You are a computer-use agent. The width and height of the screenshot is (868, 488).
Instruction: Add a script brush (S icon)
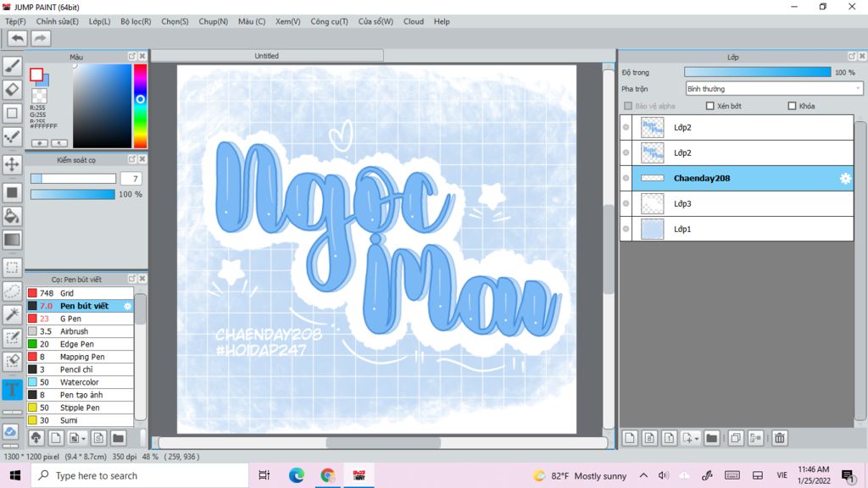pos(98,438)
